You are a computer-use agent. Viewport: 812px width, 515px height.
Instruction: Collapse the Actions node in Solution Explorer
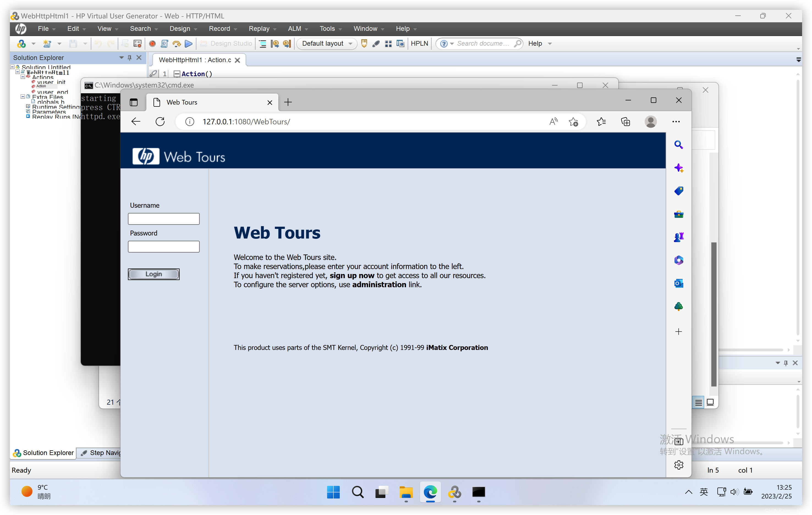tap(23, 77)
